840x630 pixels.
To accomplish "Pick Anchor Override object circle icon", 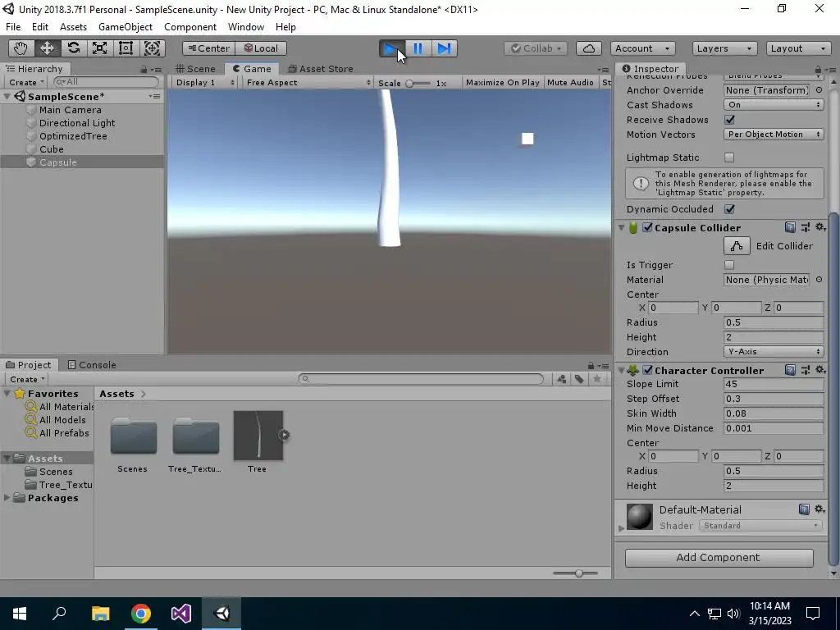I will click(819, 90).
